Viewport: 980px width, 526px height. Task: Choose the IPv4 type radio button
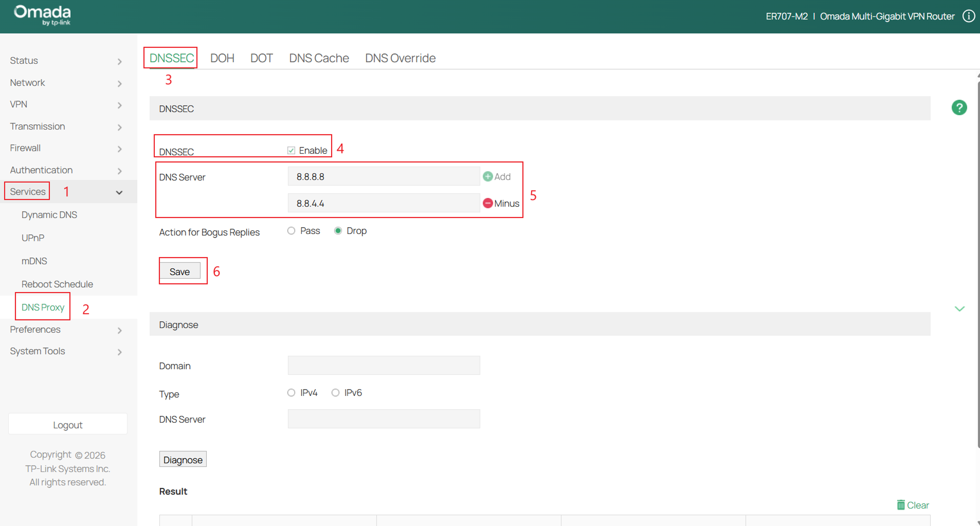(x=291, y=392)
